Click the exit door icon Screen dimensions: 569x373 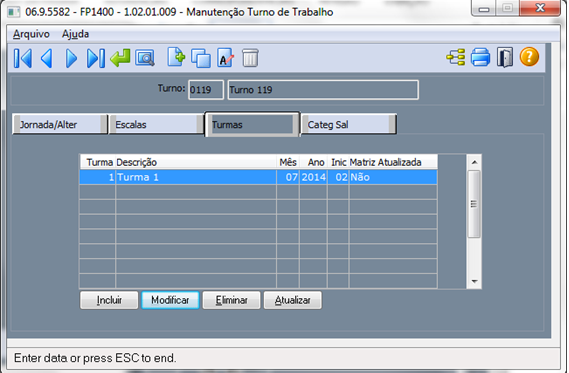pyautogui.click(x=505, y=58)
